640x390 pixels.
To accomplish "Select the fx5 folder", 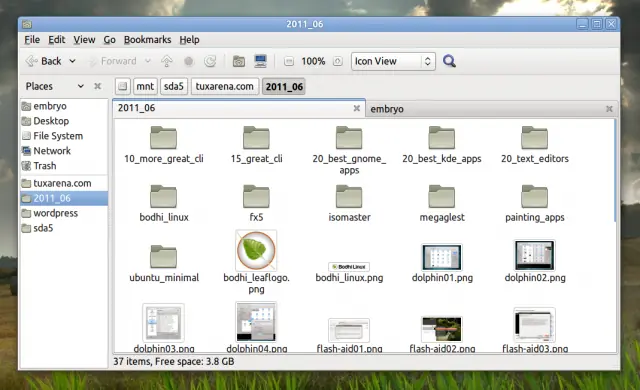I will coord(256,203).
